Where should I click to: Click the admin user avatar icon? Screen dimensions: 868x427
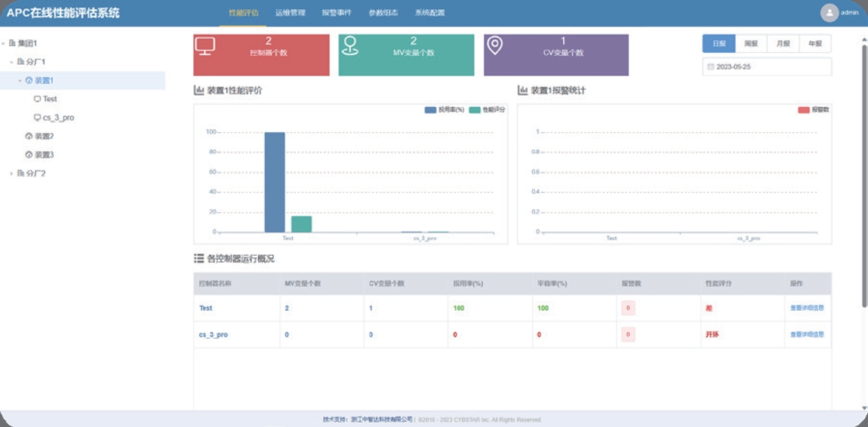pos(830,13)
